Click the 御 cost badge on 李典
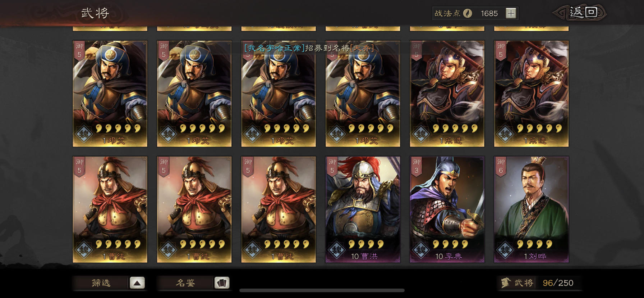 click(417, 166)
